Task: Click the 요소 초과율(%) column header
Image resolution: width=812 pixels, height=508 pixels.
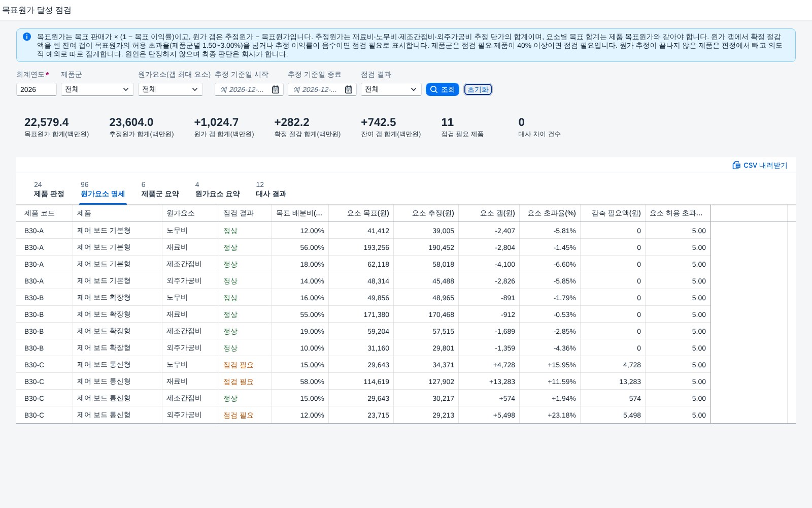Action: [550, 213]
